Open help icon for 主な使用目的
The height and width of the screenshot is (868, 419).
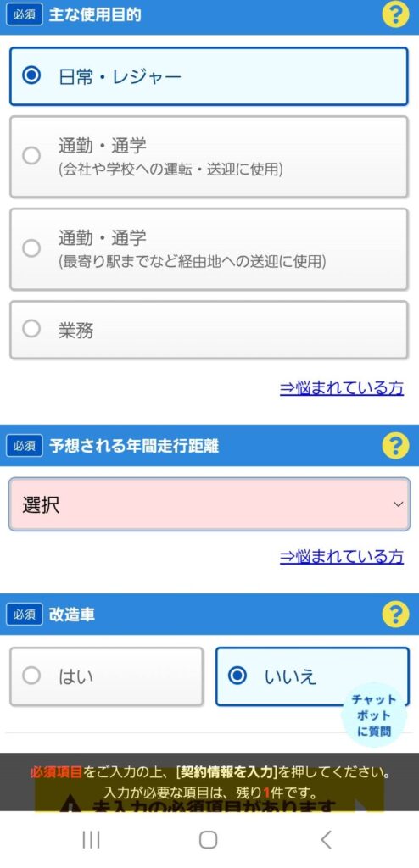395,14
